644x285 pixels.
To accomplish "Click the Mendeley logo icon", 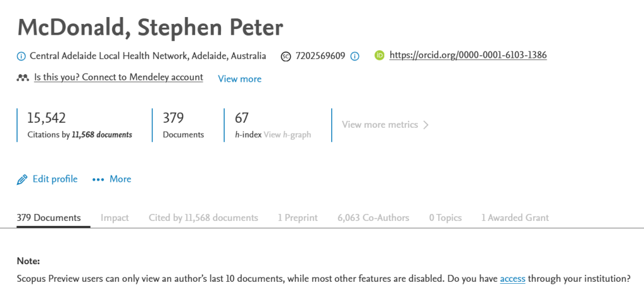I will (x=23, y=78).
